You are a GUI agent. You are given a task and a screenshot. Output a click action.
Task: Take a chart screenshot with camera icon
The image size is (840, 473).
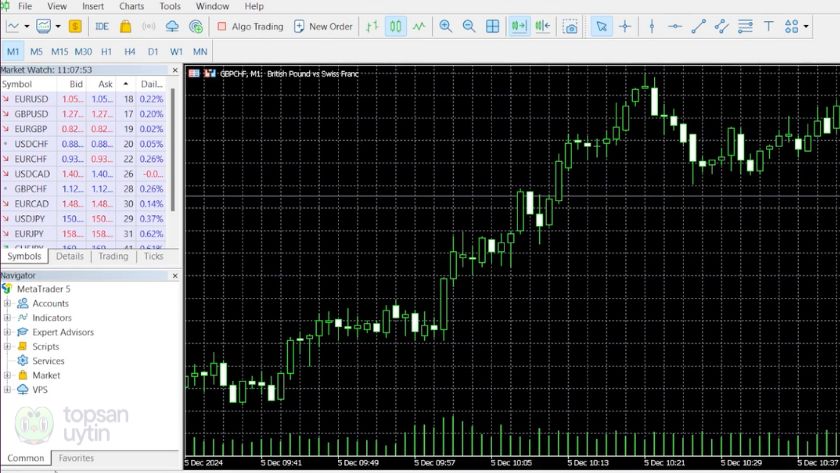570,26
